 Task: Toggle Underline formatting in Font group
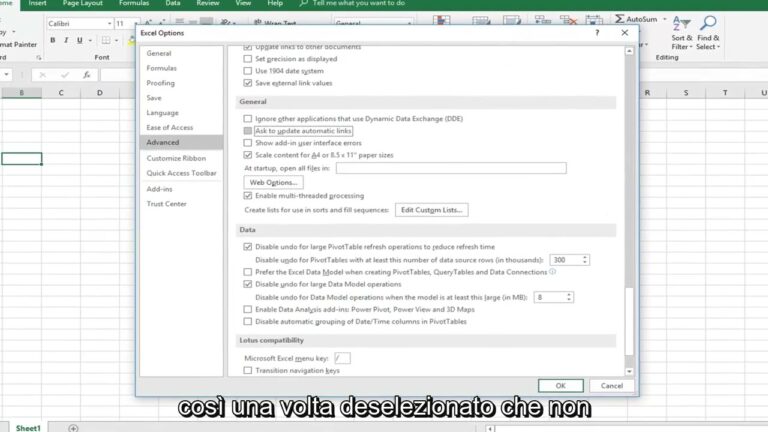click(79, 40)
